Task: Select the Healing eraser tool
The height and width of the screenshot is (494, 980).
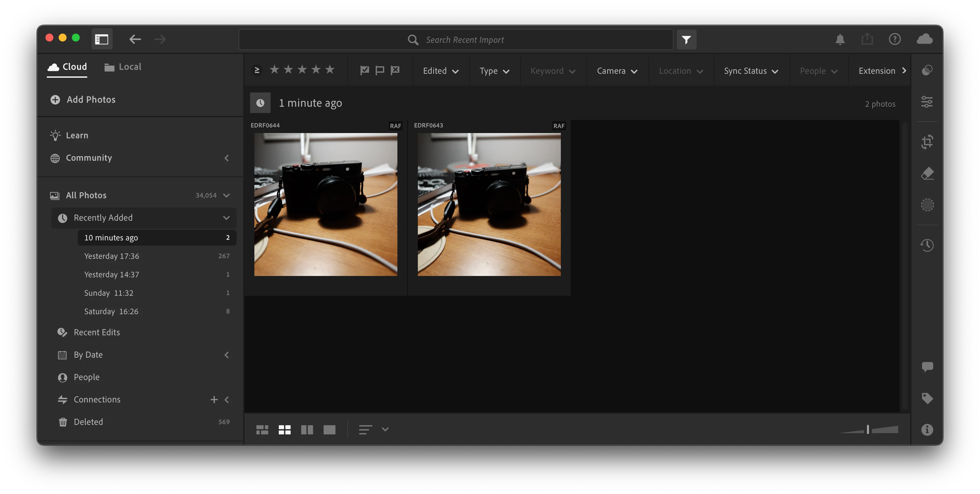Action: pyautogui.click(x=927, y=174)
